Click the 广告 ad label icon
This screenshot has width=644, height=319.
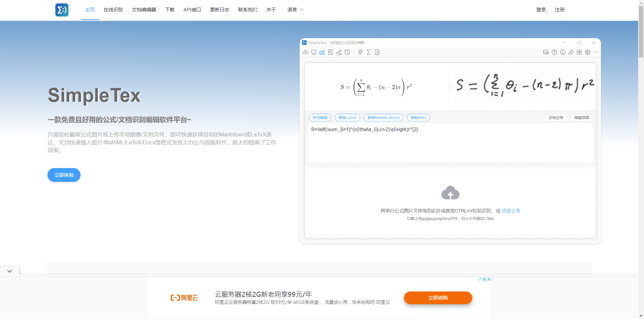point(482,279)
